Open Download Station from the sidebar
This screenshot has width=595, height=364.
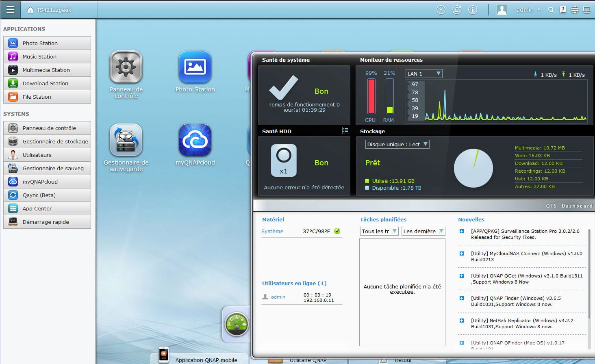[47, 83]
